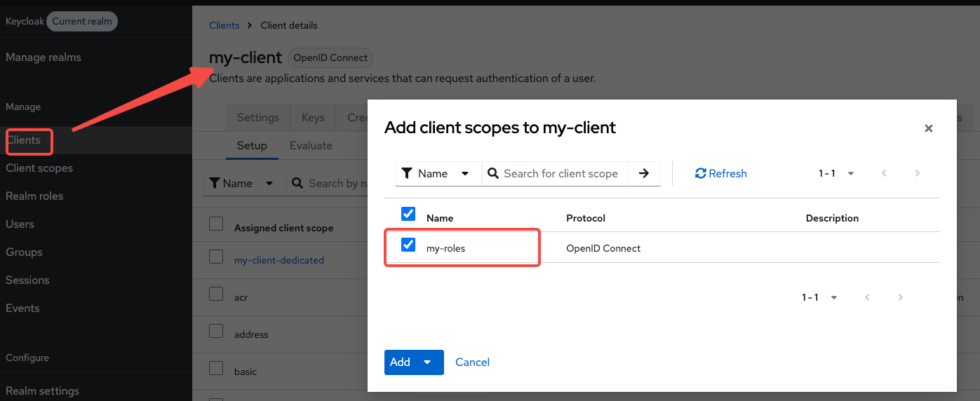Toggle the select-all checkbox in dialog header
The width and height of the screenshot is (980, 401).
(408, 214)
